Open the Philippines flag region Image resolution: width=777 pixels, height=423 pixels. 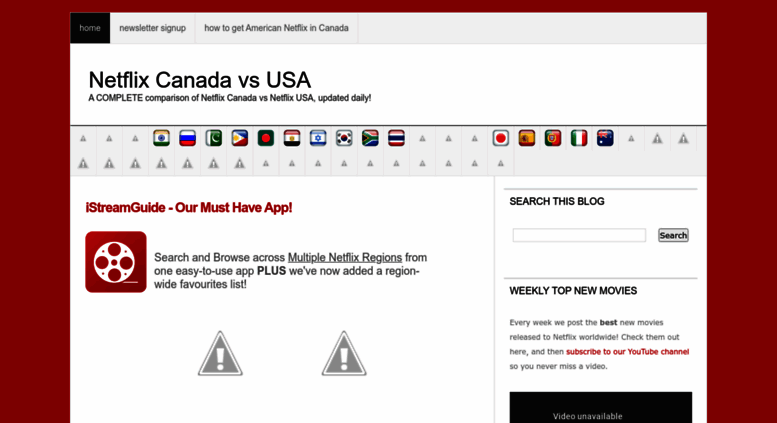click(239, 139)
